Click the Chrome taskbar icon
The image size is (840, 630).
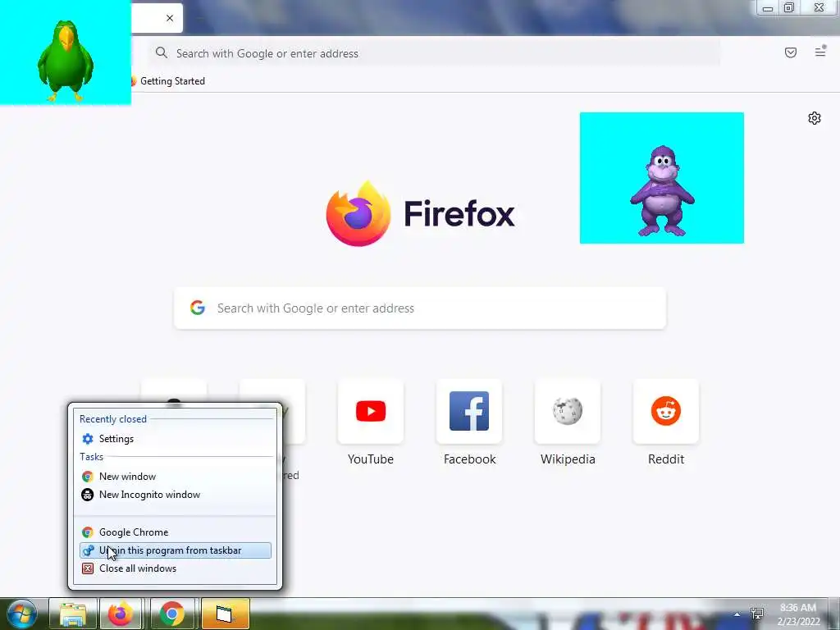pos(171,614)
